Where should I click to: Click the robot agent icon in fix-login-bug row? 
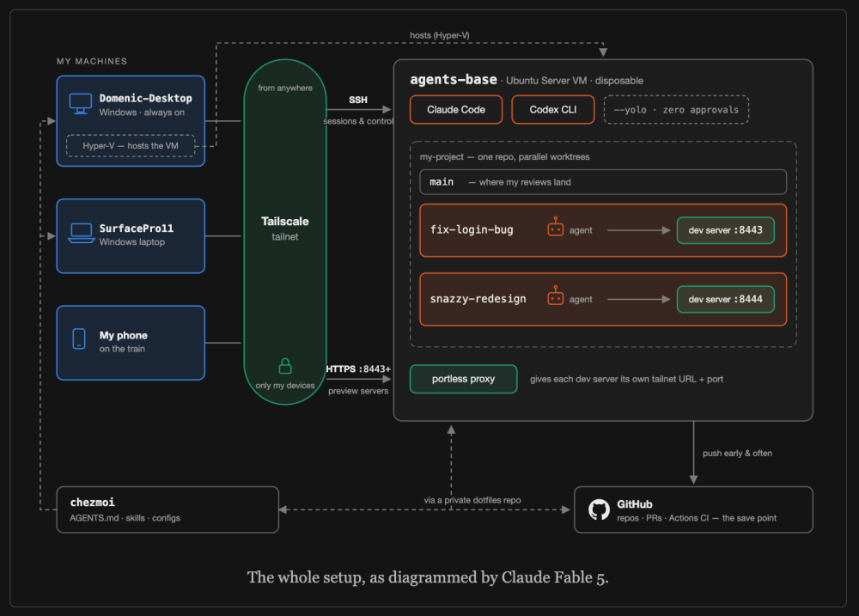pyautogui.click(x=555, y=227)
